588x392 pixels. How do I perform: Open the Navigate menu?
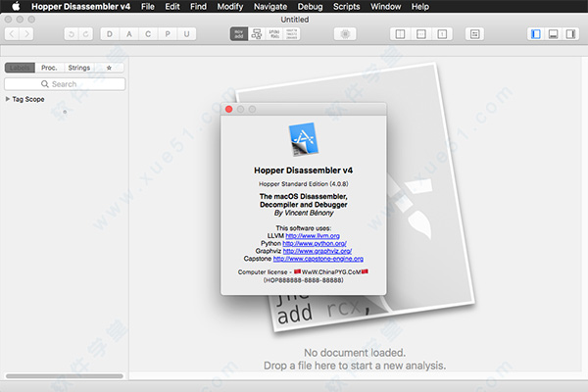pyautogui.click(x=270, y=7)
